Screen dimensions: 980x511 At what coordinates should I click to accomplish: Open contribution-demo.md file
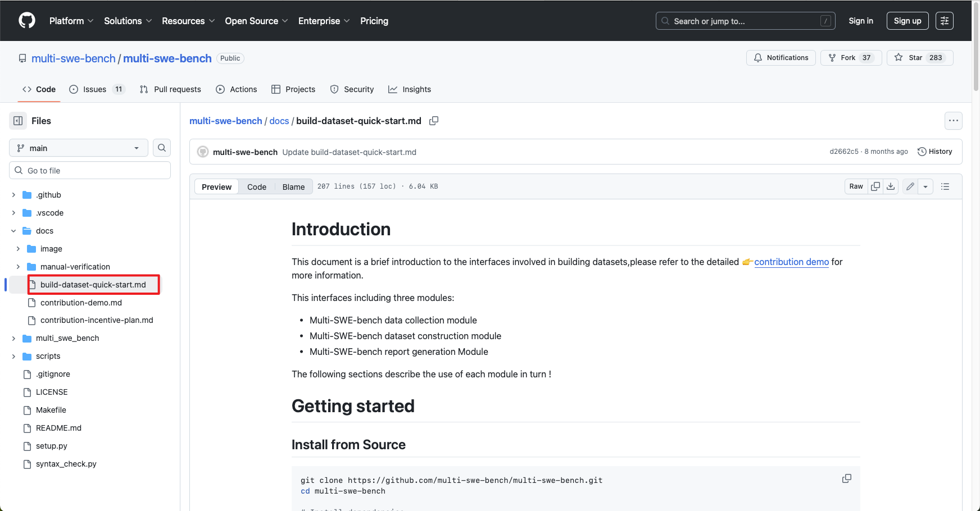pyautogui.click(x=81, y=303)
